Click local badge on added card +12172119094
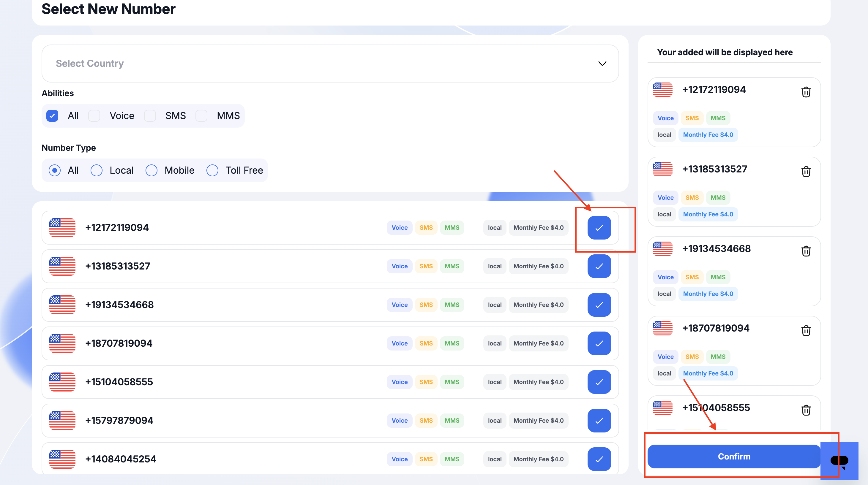Image resolution: width=868 pixels, height=485 pixels. coord(664,135)
